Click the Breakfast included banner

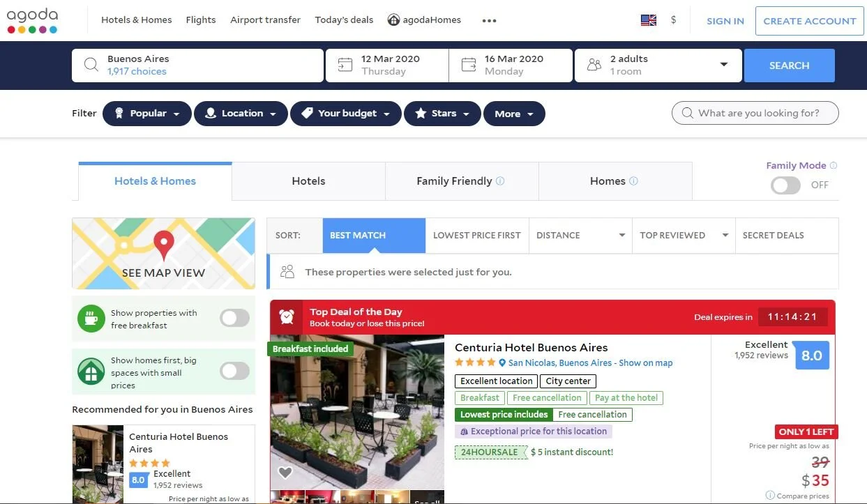point(310,349)
